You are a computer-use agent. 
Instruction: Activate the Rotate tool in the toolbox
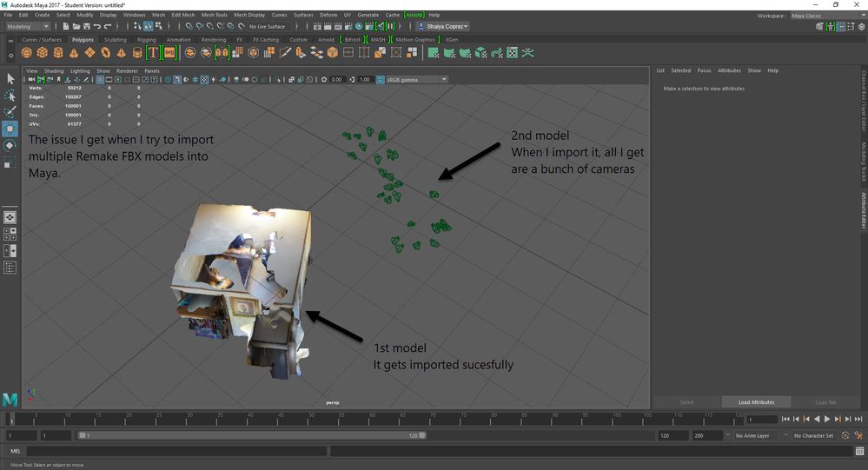click(x=10, y=146)
